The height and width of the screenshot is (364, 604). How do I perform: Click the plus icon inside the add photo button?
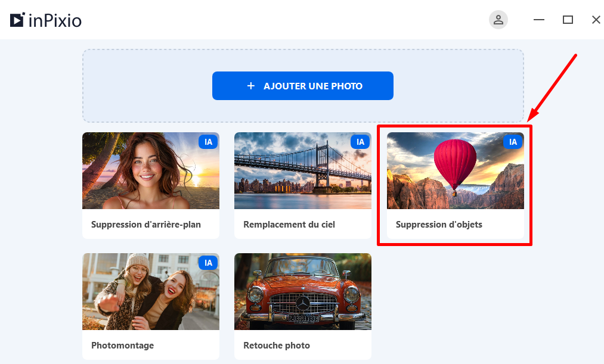tap(250, 85)
